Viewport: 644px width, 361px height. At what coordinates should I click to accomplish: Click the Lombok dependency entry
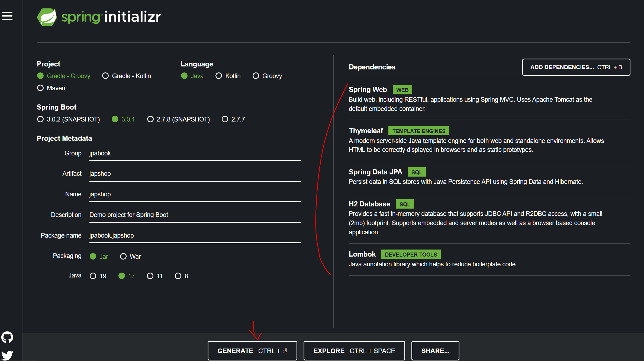[362, 254]
